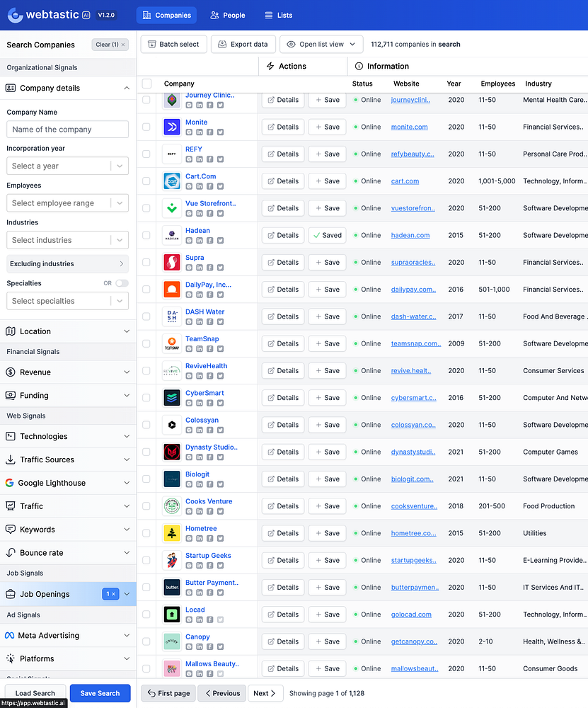The image size is (588, 708).
Task: Clear the active search filter
Action: pyautogui.click(x=110, y=45)
